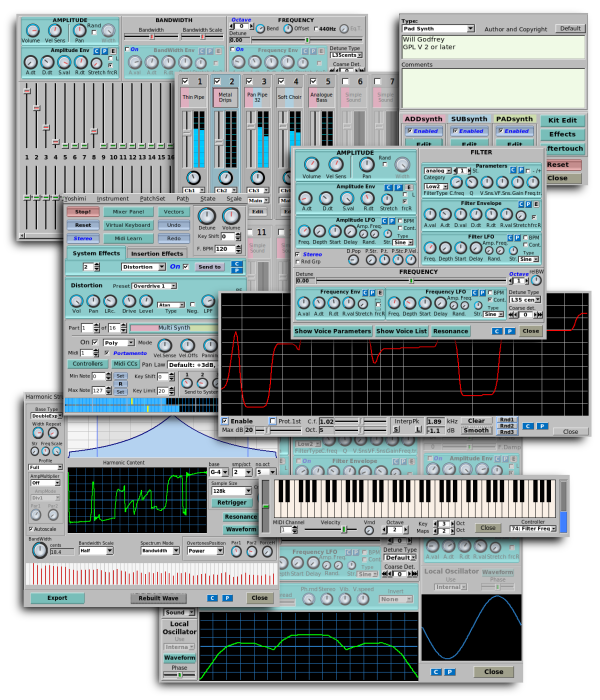This screenshot has height=700, width=600.
Task: Open the State menu
Action: [208, 198]
